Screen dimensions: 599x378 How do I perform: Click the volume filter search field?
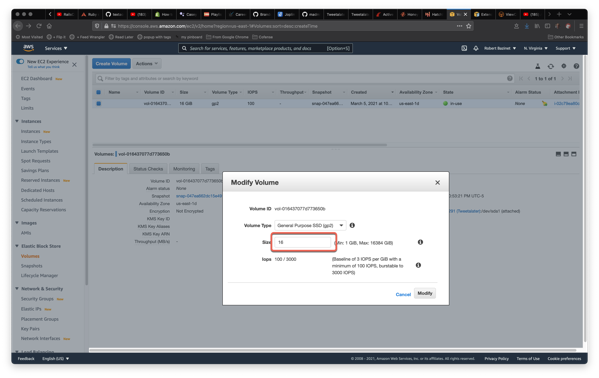(304, 78)
